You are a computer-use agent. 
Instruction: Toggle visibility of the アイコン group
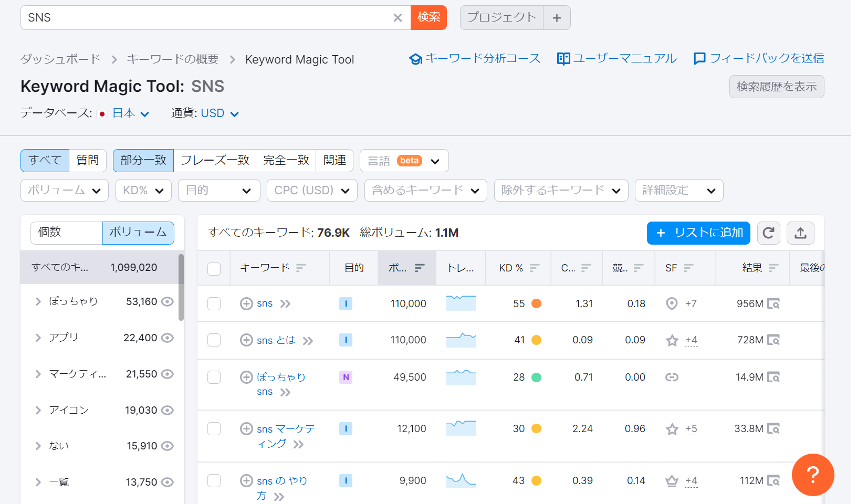(167, 410)
